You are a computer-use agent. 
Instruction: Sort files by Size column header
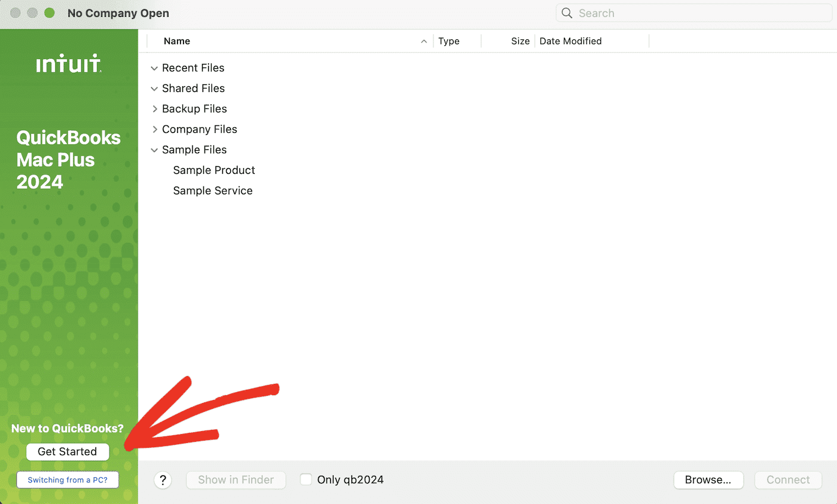tap(520, 41)
